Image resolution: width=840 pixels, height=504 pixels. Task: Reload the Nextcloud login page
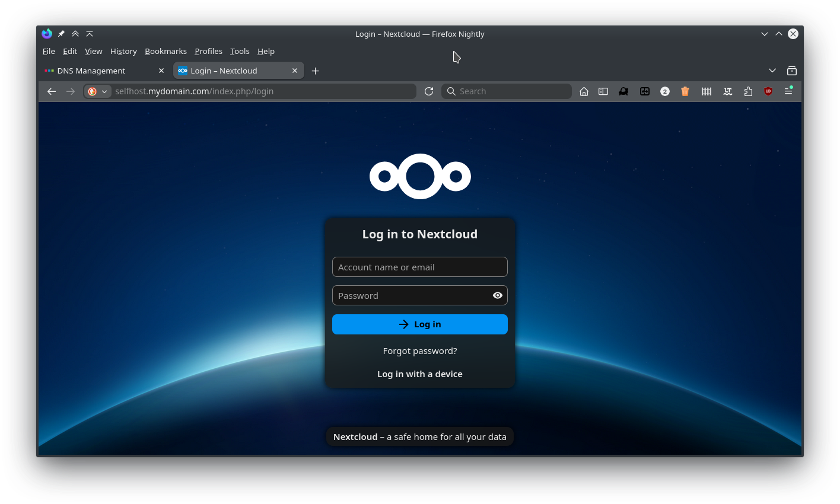pos(429,91)
